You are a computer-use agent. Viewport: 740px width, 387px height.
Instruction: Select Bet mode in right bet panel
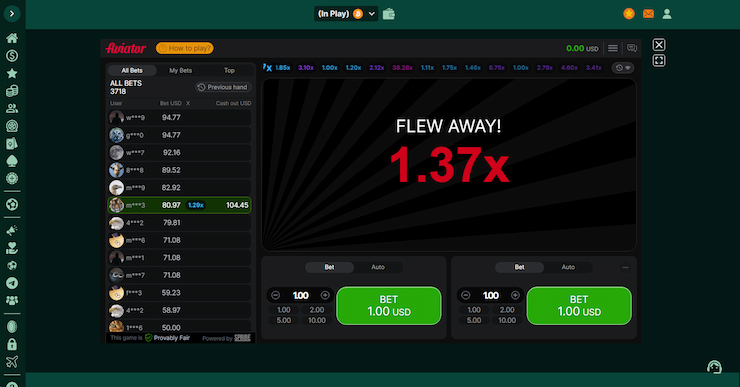click(519, 267)
